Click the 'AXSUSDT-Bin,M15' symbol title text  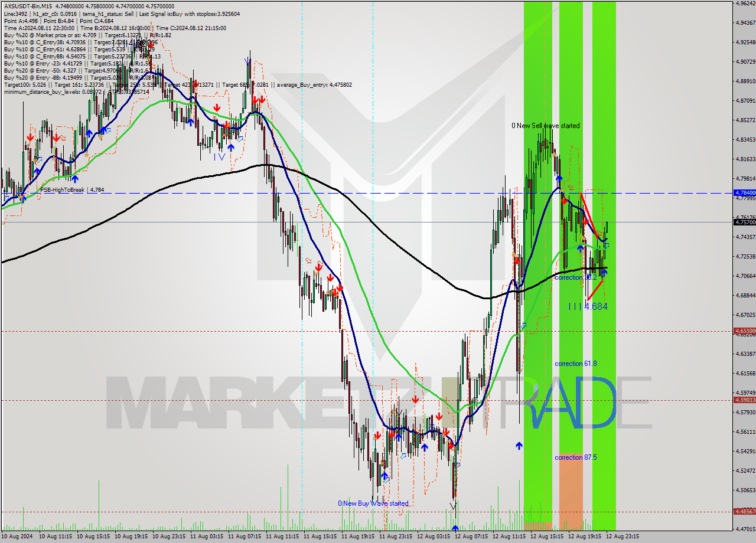(27, 6)
